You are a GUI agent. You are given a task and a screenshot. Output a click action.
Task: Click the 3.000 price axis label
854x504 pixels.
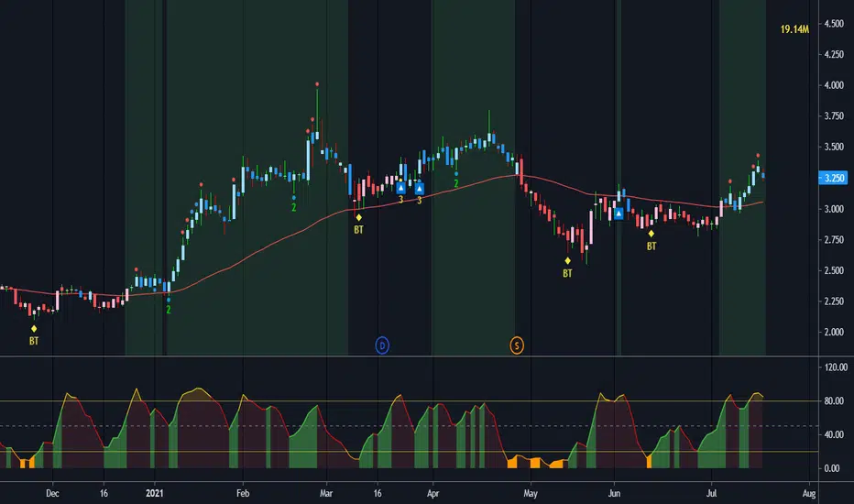tap(834, 209)
